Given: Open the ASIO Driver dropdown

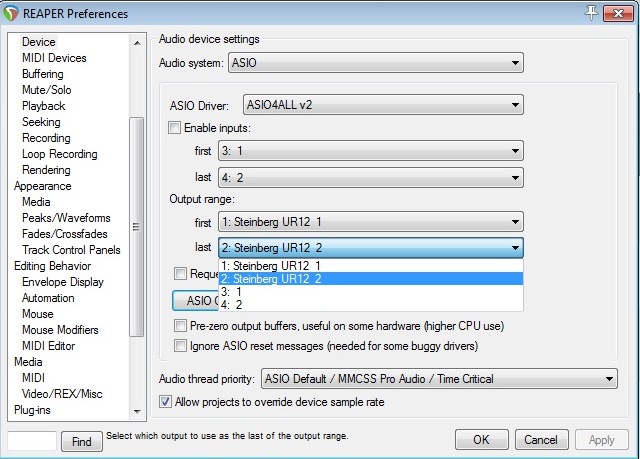Looking at the screenshot, I should pyautogui.click(x=383, y=105).
